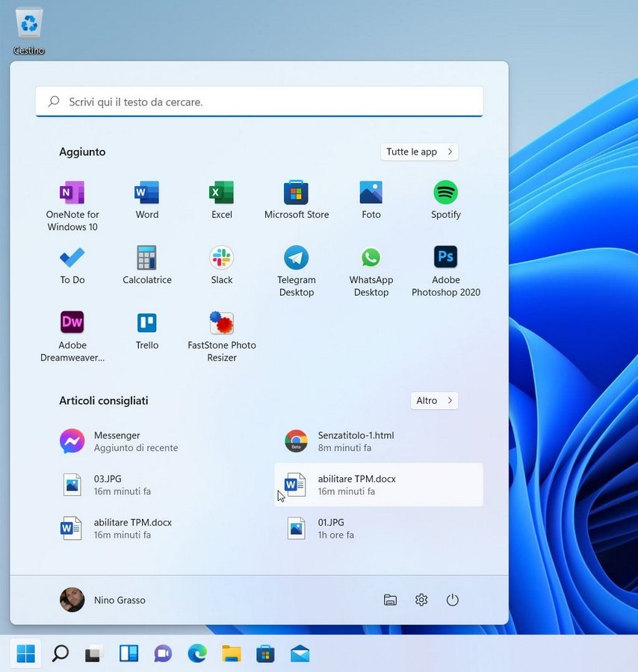Launch FastStone Photo Resizer
The height and width of the screenshot is (672, 638).
pos(222,323)
